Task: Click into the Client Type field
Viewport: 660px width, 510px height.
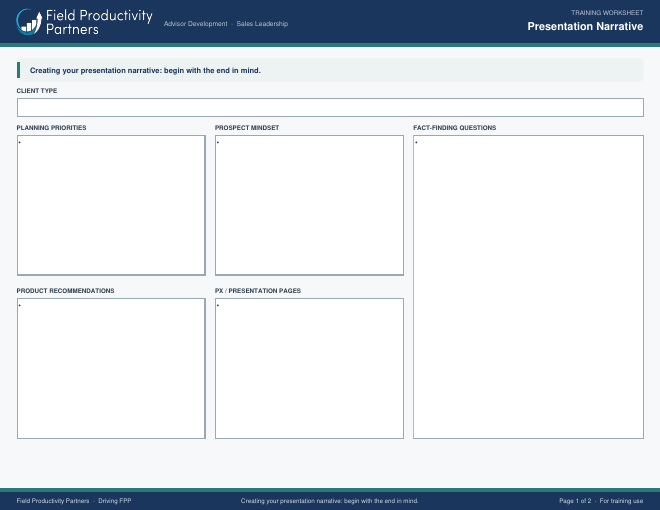Action: click(x=330, y=107)
